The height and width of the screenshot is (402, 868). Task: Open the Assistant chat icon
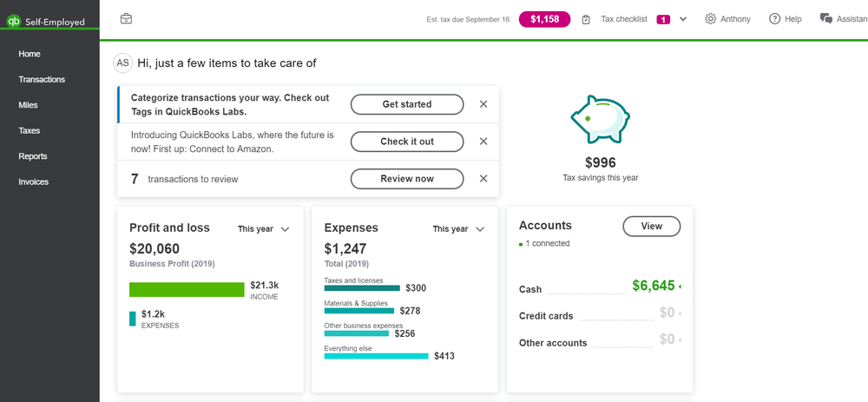826,19
